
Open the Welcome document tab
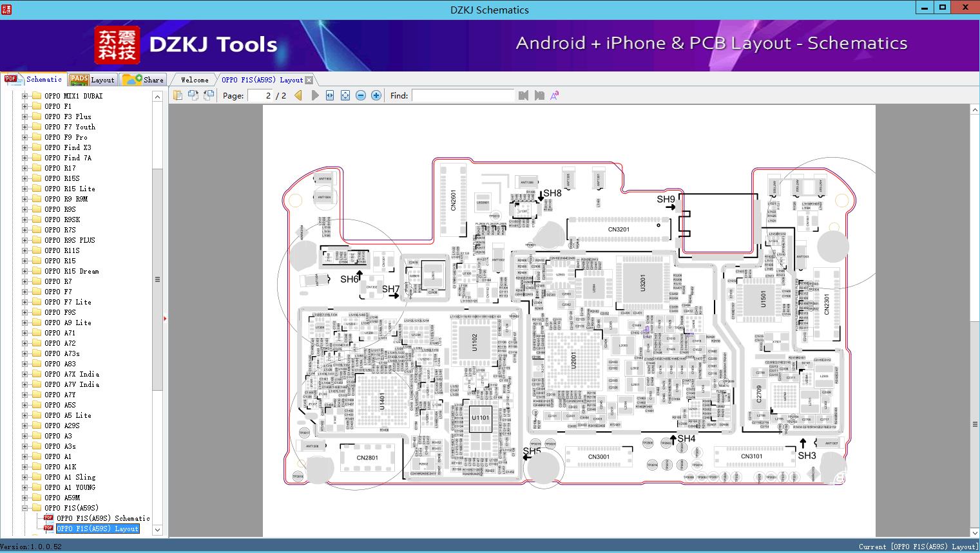point(195,80)
